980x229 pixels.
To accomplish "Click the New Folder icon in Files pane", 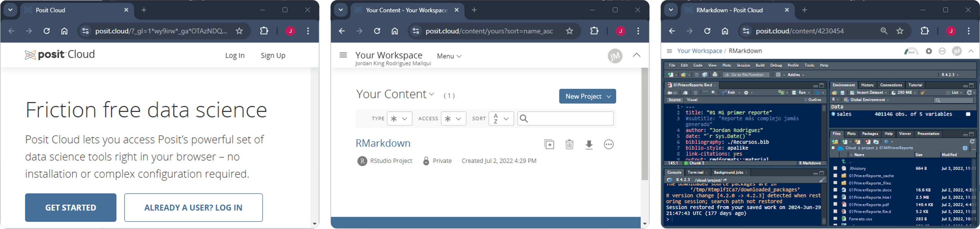I will tap(835, 142).
